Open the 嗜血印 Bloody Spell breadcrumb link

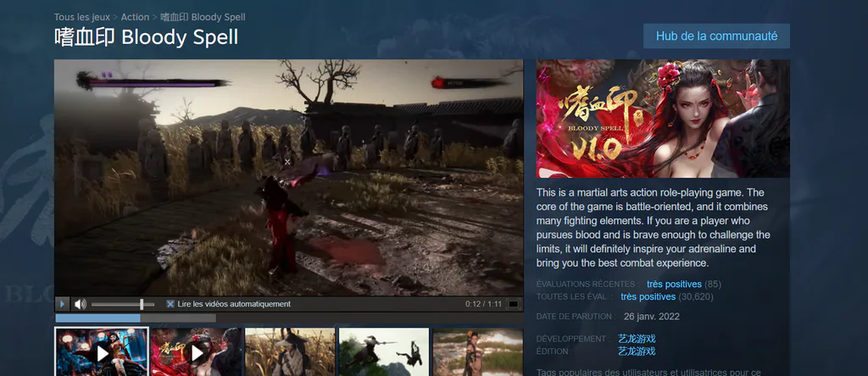point(203,17)
